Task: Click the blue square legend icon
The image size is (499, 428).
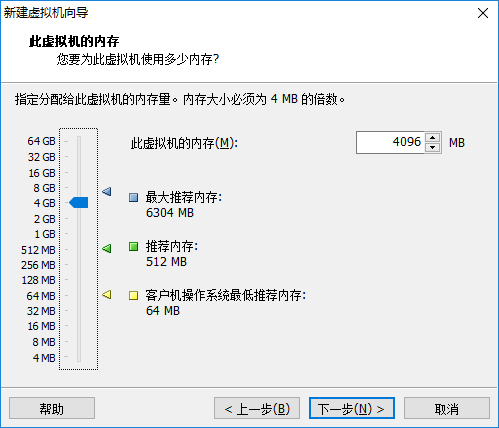Action: [x=134, y=198]
